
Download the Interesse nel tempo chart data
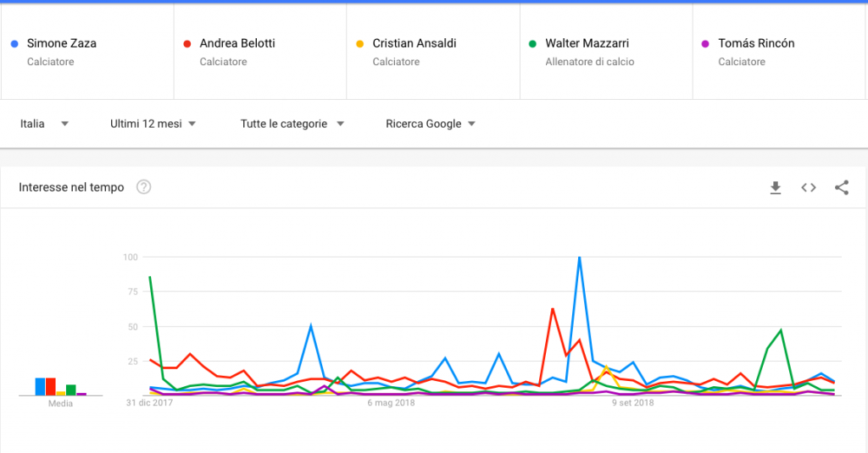(775, 188)
